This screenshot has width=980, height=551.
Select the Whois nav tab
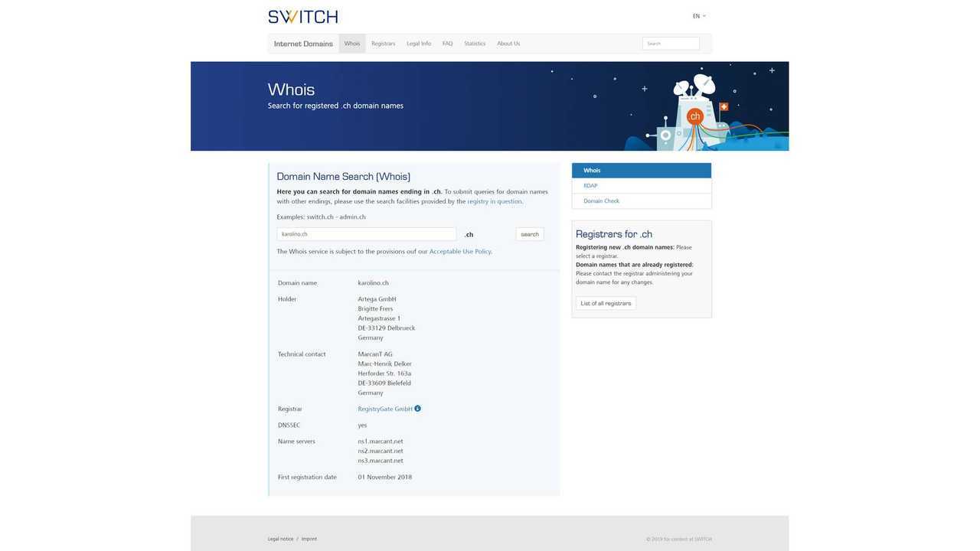click(352, 44)
